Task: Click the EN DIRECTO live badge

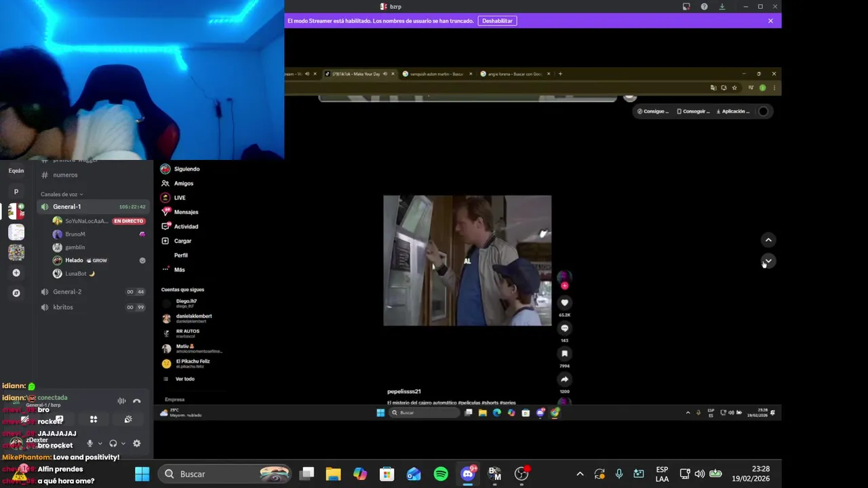Action: click(129, 221)
